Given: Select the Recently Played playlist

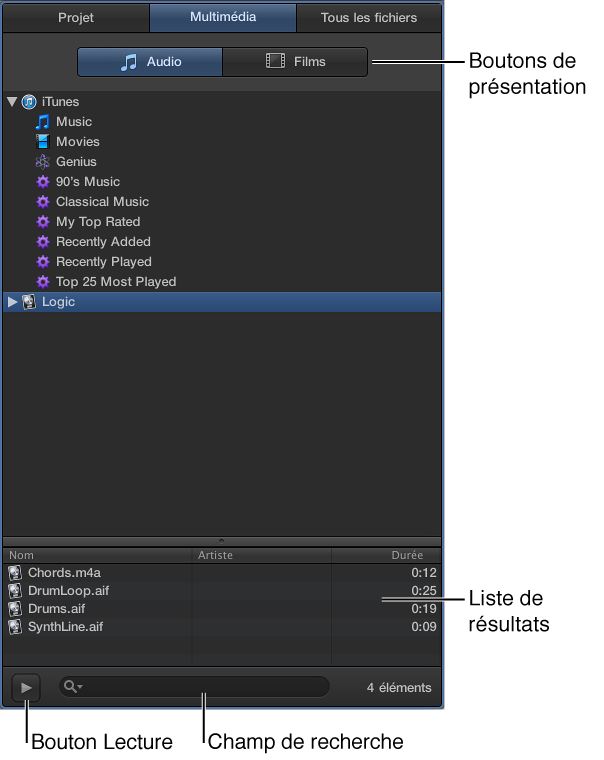Looking at the screenshot, I should coord(104,262).
